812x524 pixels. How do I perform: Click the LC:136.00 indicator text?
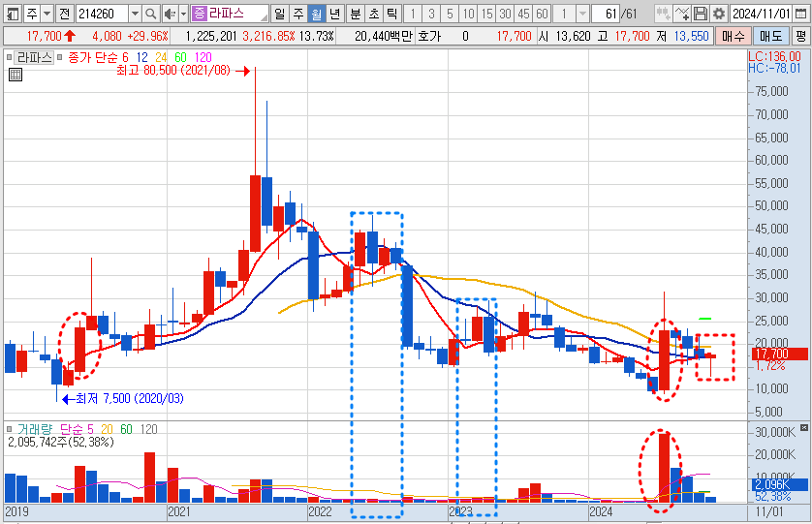point(775,56)
